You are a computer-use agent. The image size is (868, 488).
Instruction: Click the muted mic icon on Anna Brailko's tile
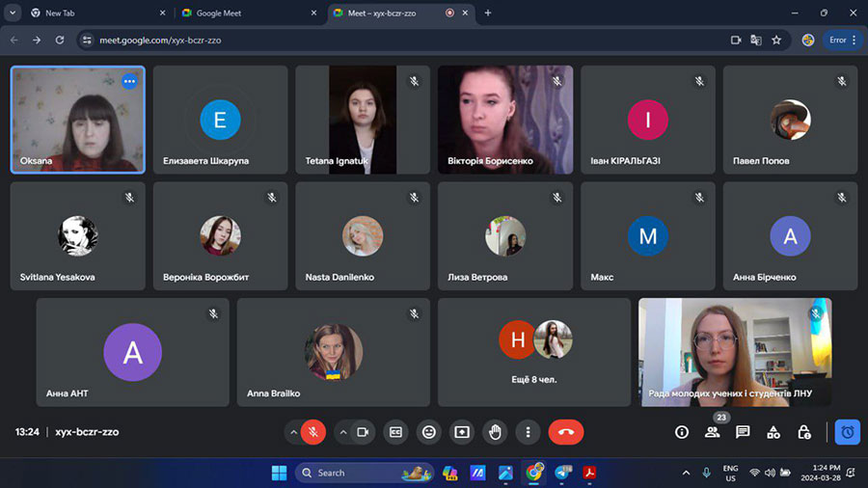coord(414,314)
